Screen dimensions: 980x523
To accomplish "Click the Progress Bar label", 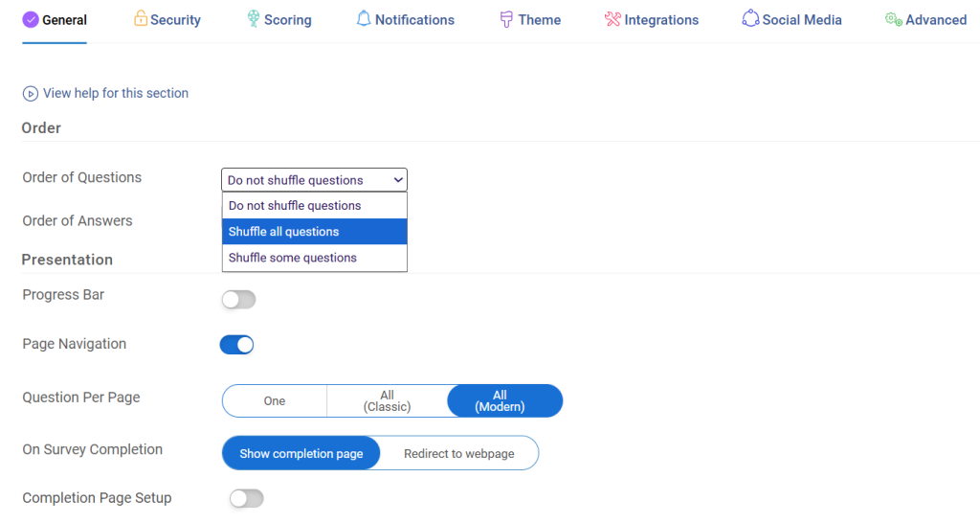I will tap(63, 295).
